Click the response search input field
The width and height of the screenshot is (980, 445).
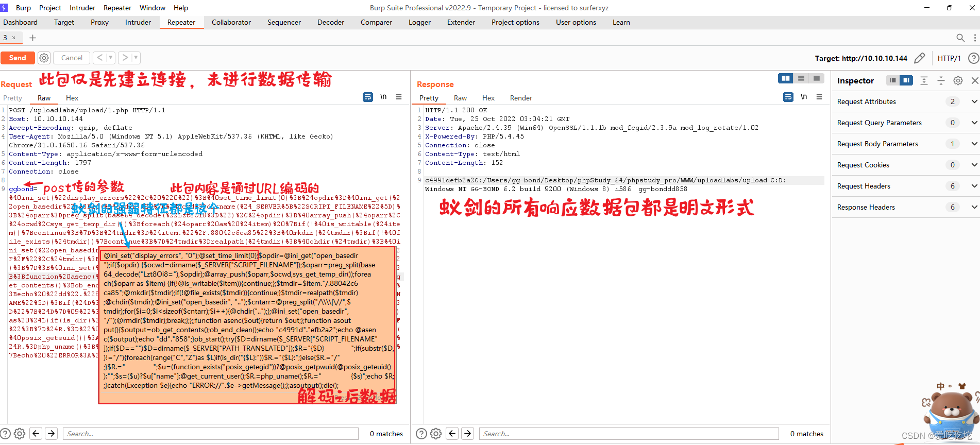(629, 434)
